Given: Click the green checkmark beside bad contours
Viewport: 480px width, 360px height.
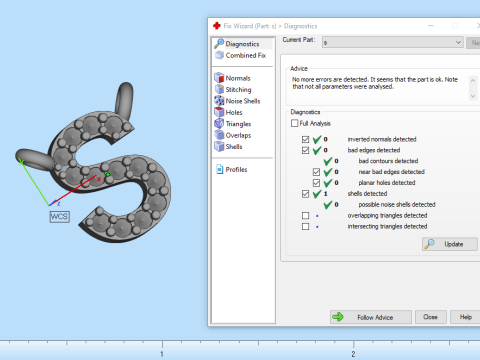Looking at the screenshot, I should (328, 161).
